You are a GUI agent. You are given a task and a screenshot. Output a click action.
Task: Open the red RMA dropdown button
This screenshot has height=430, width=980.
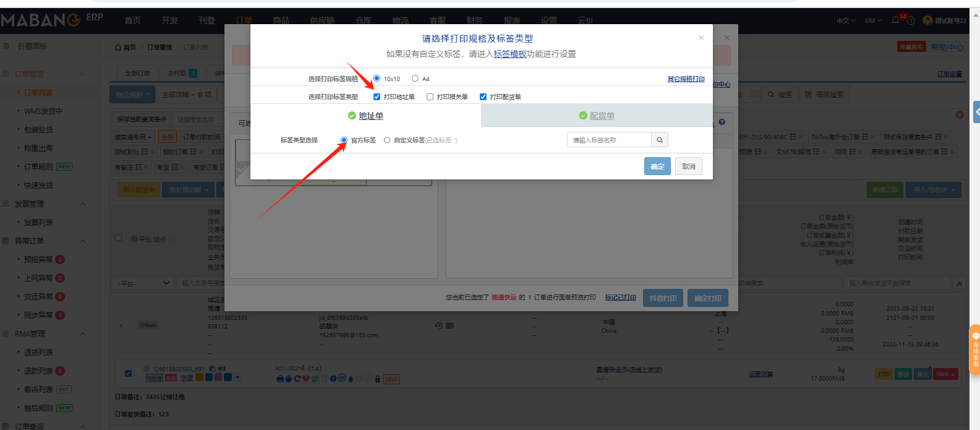[945, 374]
